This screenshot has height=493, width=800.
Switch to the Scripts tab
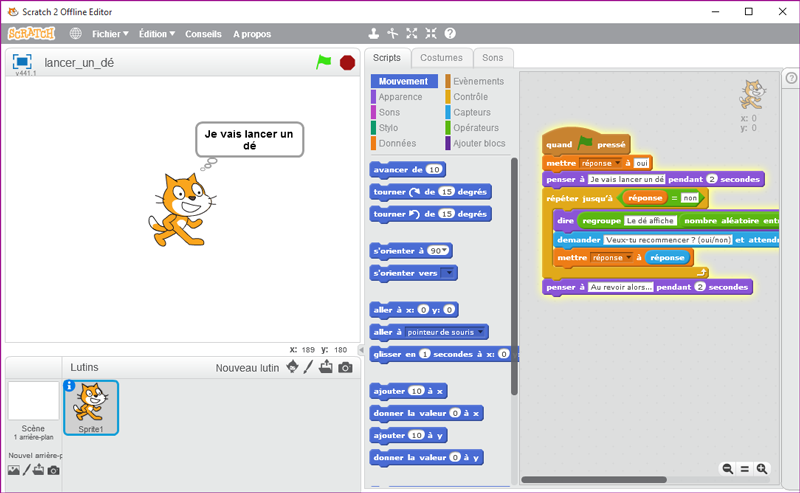[x=387, y=58]
